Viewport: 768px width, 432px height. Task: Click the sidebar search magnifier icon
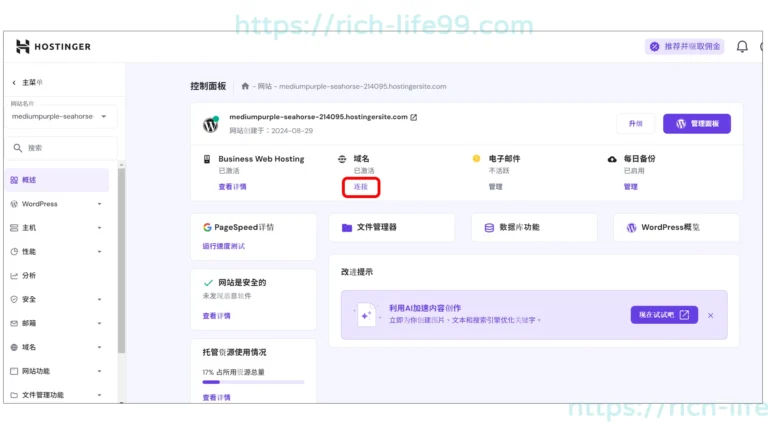(x=18, y=148)
